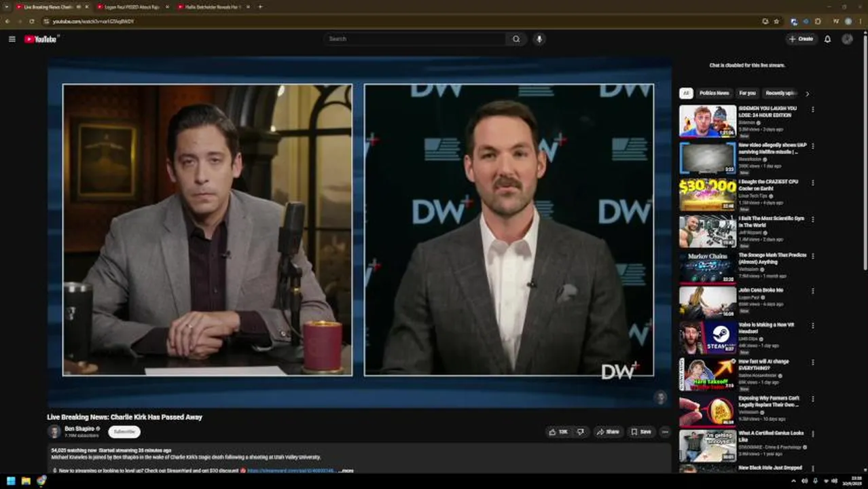The image size is (868, 489).
Task: Click the YouTube search input field
Action: [x=415, y=39]
